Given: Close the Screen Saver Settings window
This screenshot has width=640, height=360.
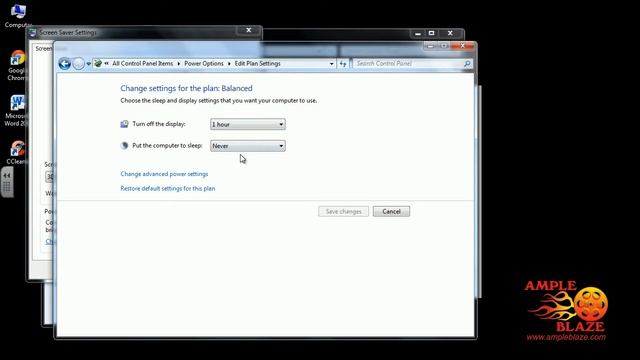Looking at the screenshot, I should (249, 31).
